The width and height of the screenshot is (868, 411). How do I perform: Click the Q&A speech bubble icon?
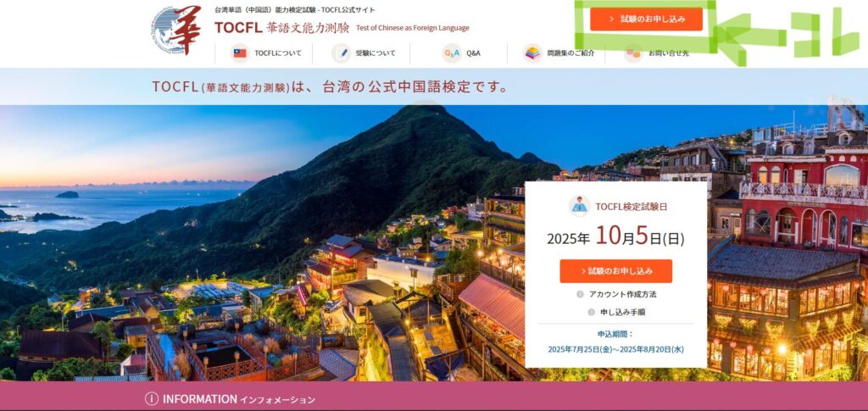(x=452, y=53)
